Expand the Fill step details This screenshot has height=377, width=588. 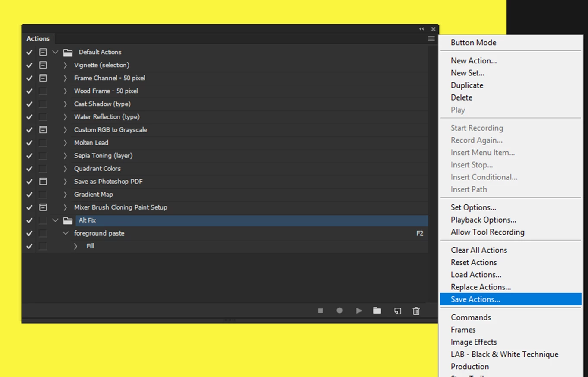click(x=75, y=246)
